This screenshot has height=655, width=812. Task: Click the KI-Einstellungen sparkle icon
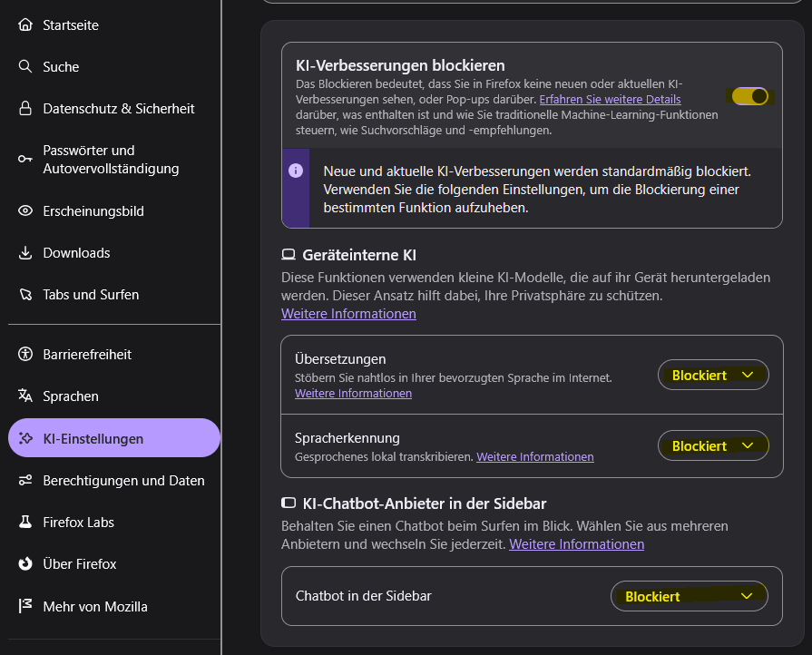(25, 438)
